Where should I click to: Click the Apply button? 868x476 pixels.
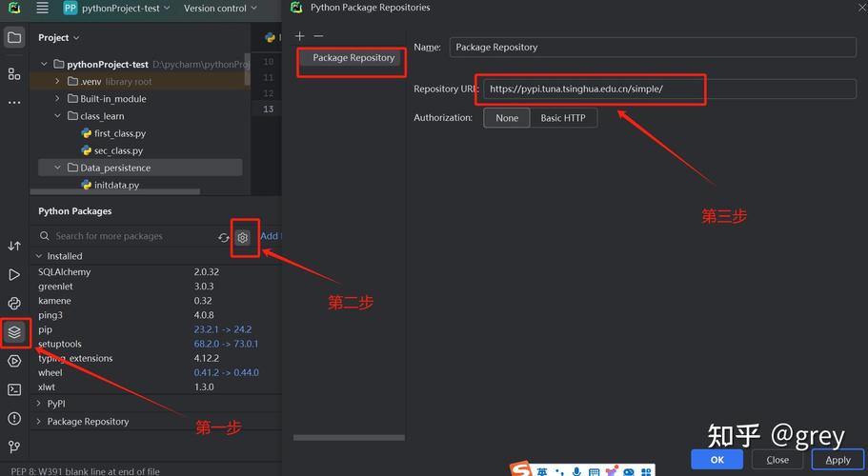click(838, 460)
